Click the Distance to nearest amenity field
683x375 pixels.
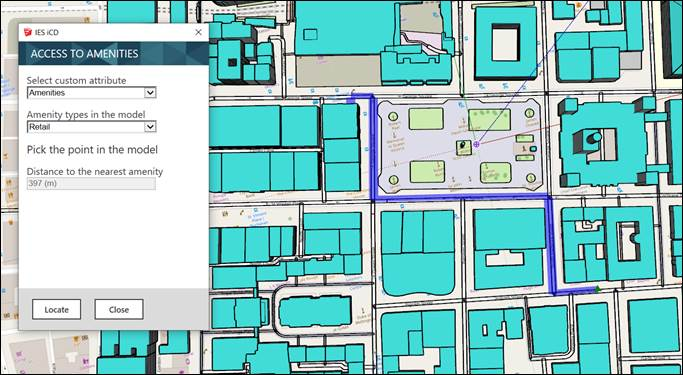(91, 183)
